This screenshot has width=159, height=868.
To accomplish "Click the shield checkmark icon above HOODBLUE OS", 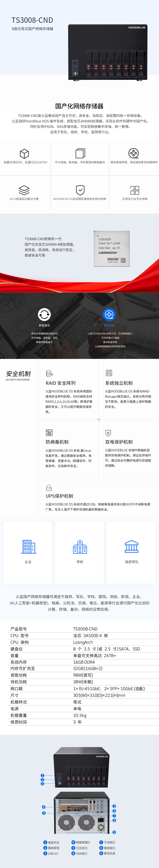I will [x=80, y=190].
